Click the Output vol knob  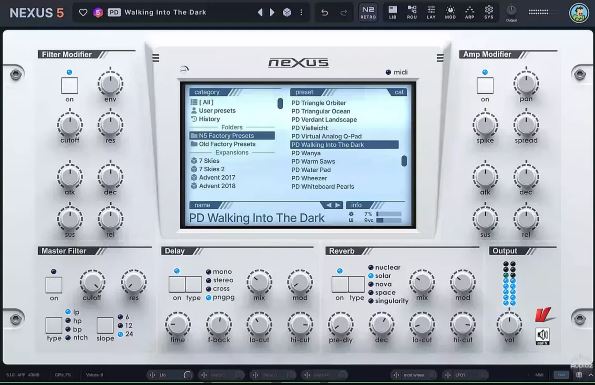pos(509,324)
